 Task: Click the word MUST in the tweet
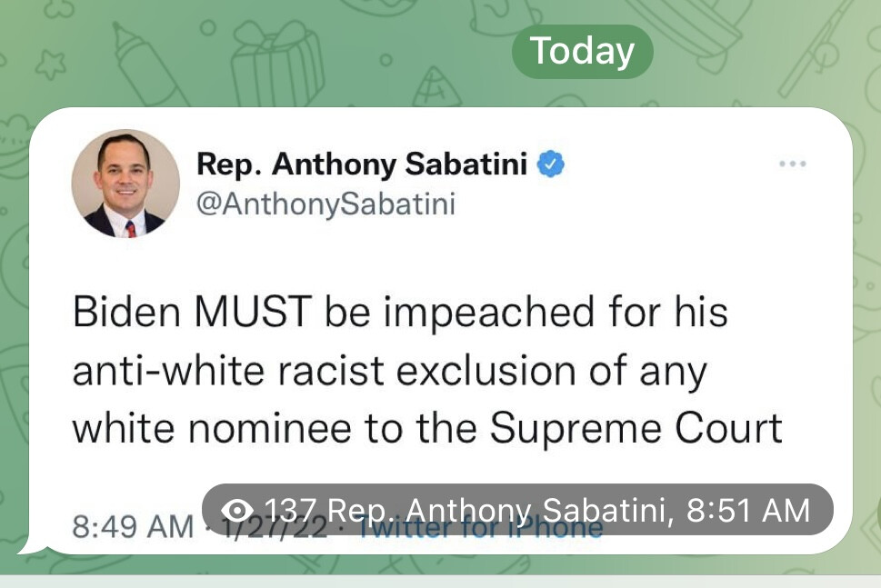tap(253, 312)
